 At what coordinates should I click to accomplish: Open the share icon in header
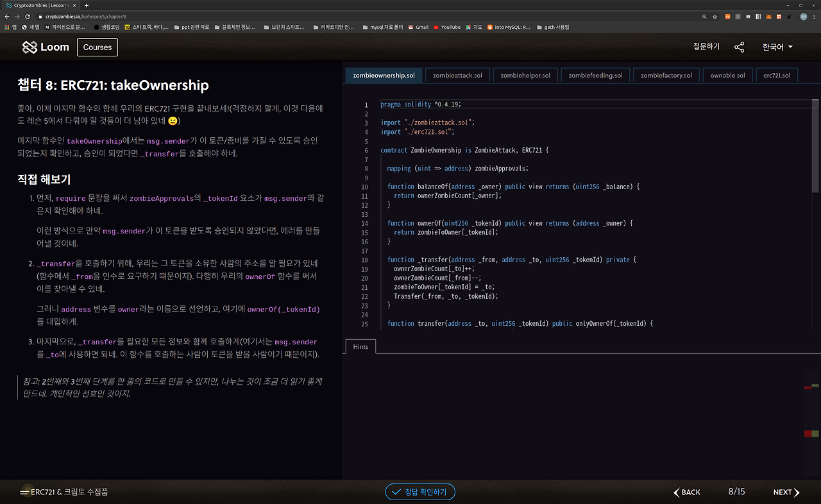point(740,47)
